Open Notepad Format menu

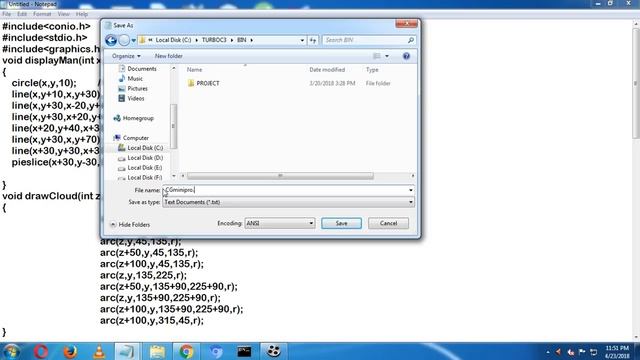pyautogui.click(x=42, y=14)
